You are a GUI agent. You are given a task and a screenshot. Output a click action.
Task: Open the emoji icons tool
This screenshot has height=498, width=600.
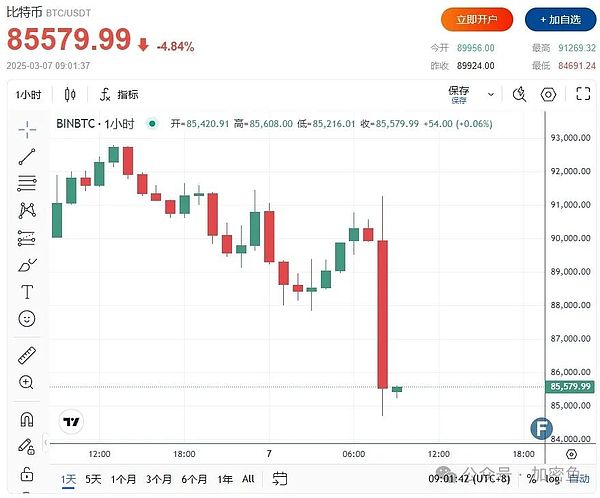27,319
